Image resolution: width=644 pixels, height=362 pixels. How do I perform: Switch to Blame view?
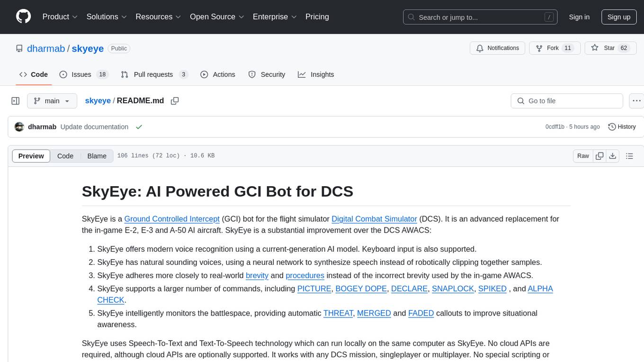click(x=97, y=156)
